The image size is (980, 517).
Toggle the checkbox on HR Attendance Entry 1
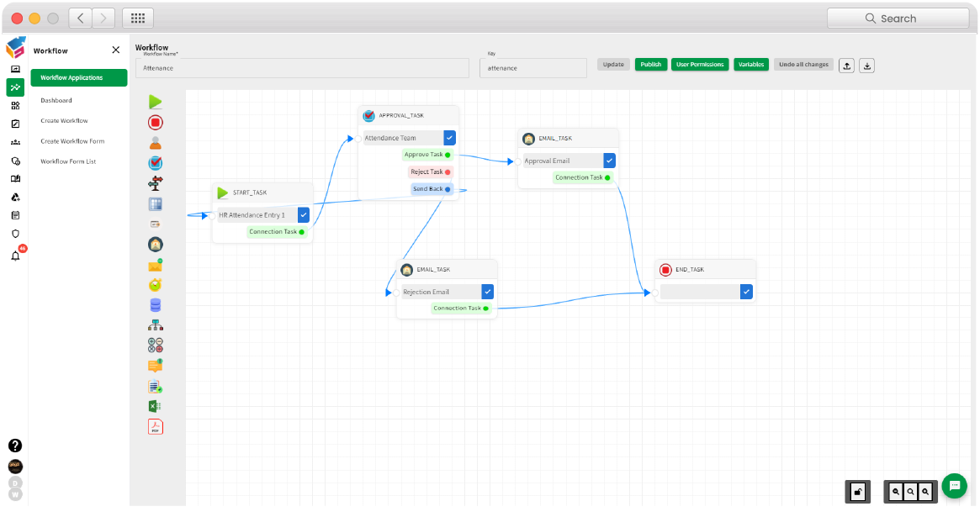coord(303,214)
